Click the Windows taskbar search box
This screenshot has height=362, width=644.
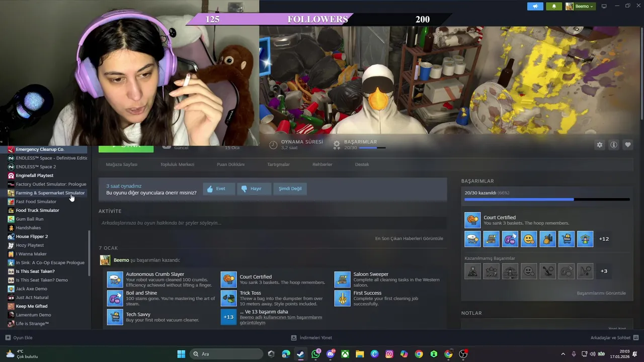227,354
